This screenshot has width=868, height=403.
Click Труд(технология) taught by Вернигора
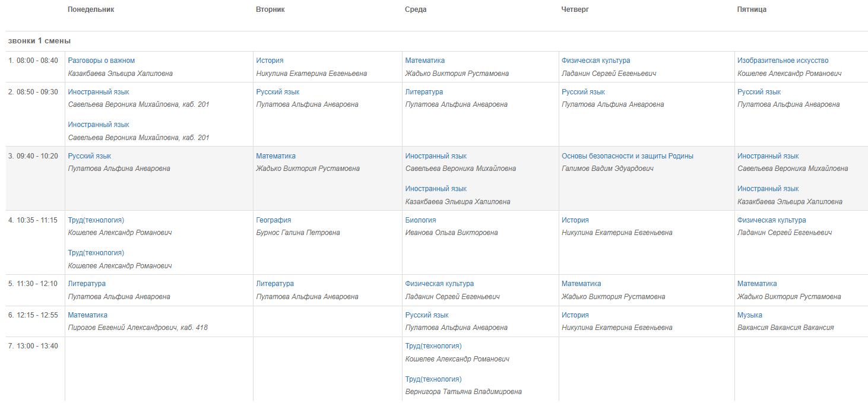click(x=433, y=379)
